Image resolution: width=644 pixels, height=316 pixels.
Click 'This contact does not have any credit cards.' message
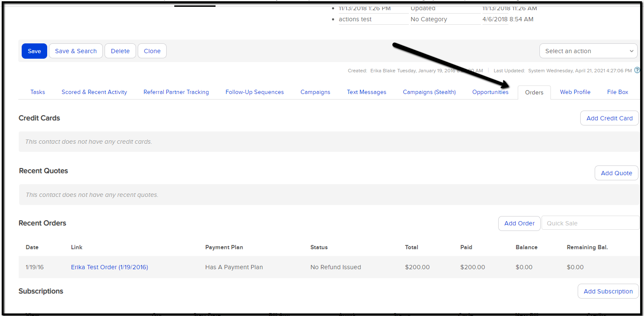point(88,142)
